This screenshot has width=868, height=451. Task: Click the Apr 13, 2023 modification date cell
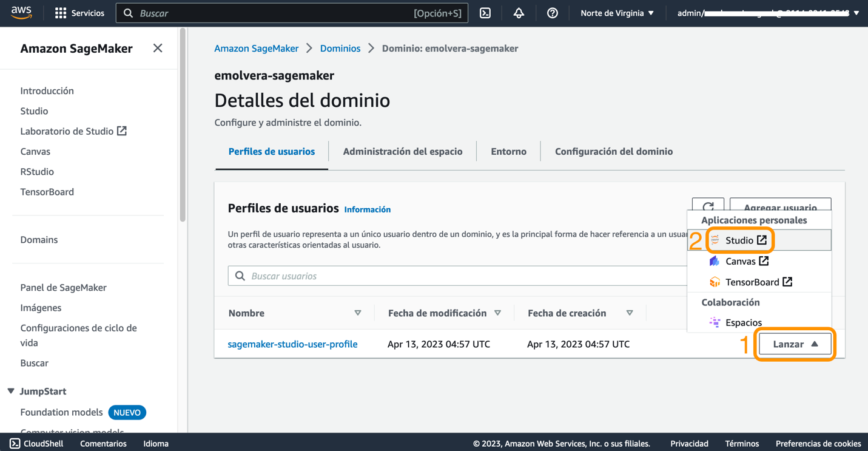439,344
